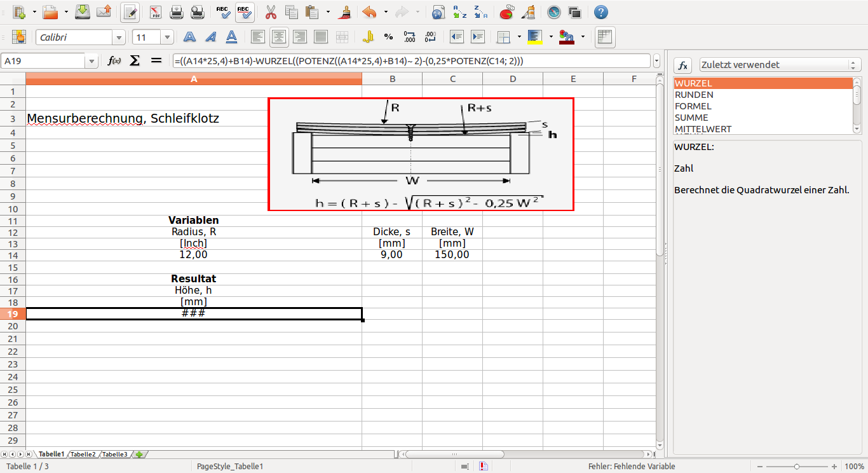Add a decimal place
Viewport: 868px width, 473px height.
(410, 37)
